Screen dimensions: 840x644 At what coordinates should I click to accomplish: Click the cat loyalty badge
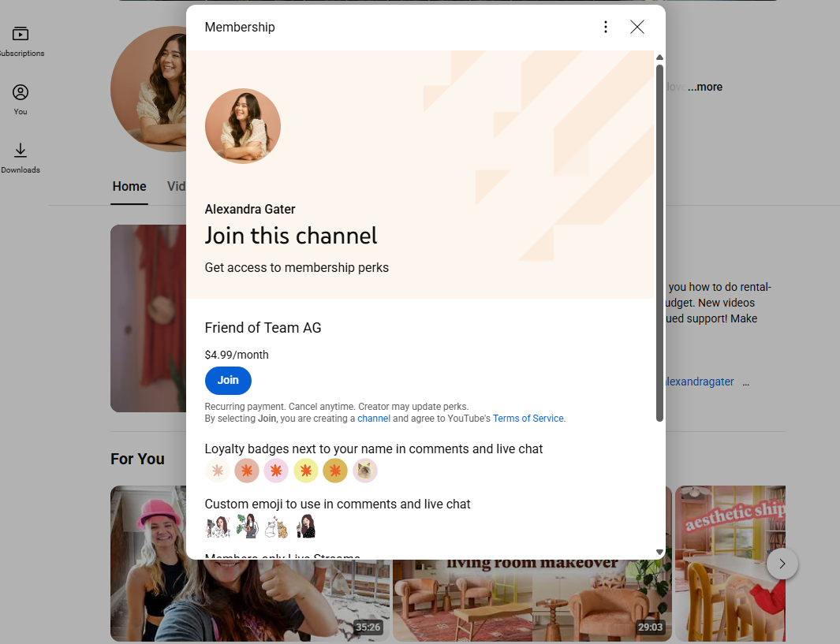[365, 471]
